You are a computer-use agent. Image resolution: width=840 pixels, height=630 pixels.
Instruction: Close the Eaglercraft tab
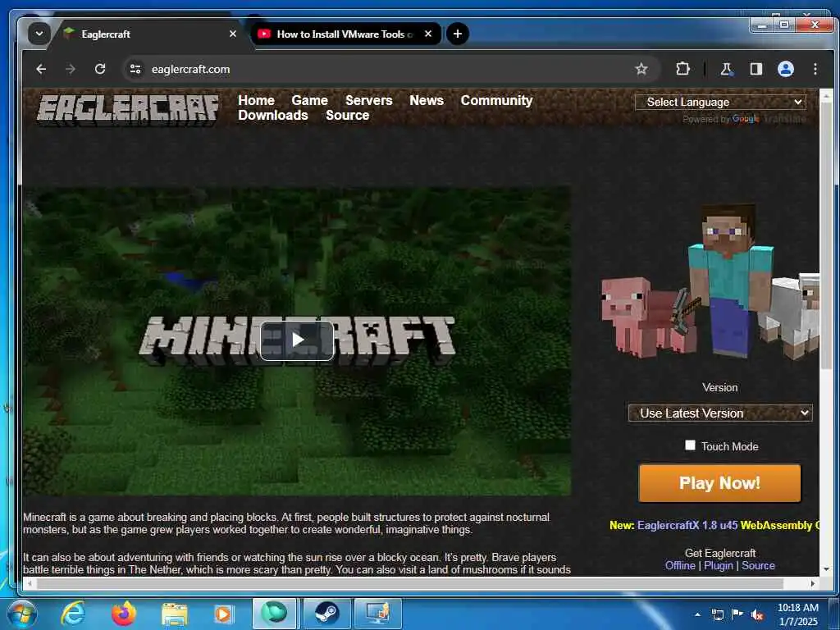click(232, 34)
